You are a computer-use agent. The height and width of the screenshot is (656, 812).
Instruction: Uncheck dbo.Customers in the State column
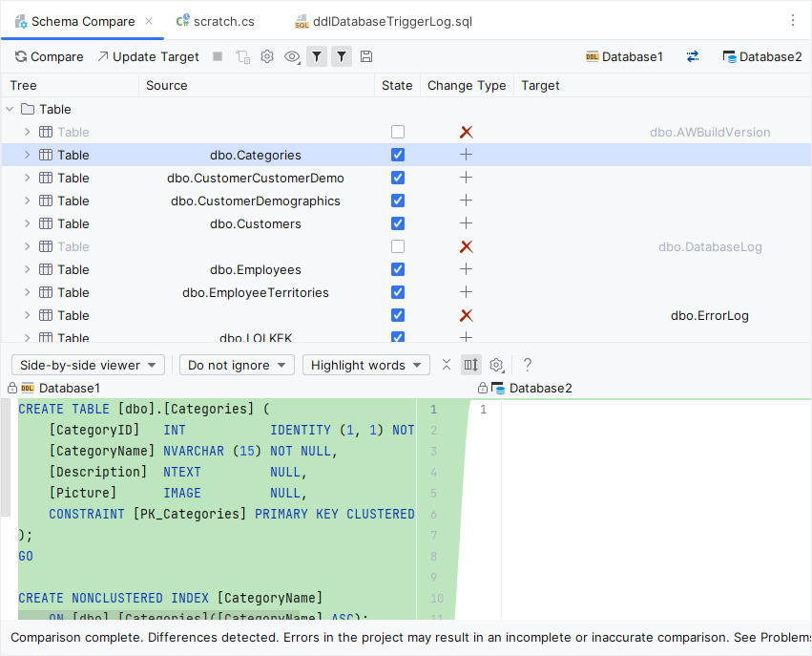[x=398, y=223]
